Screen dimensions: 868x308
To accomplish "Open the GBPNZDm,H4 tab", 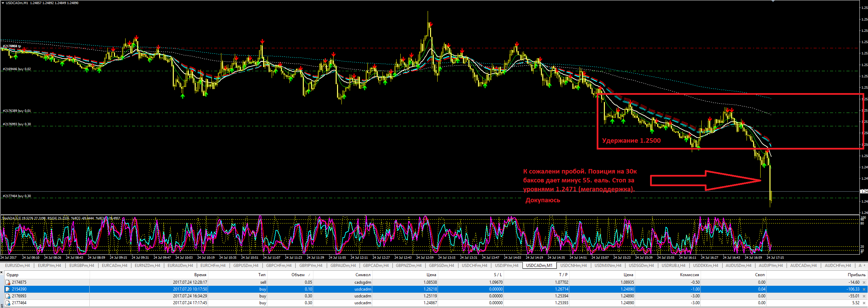I will [x=409, y=266].
